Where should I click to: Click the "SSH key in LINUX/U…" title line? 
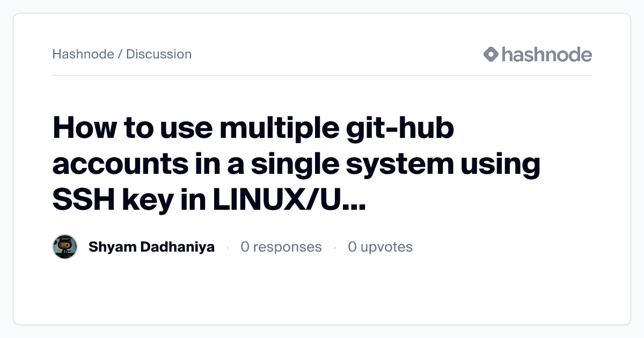coord(209,199)
